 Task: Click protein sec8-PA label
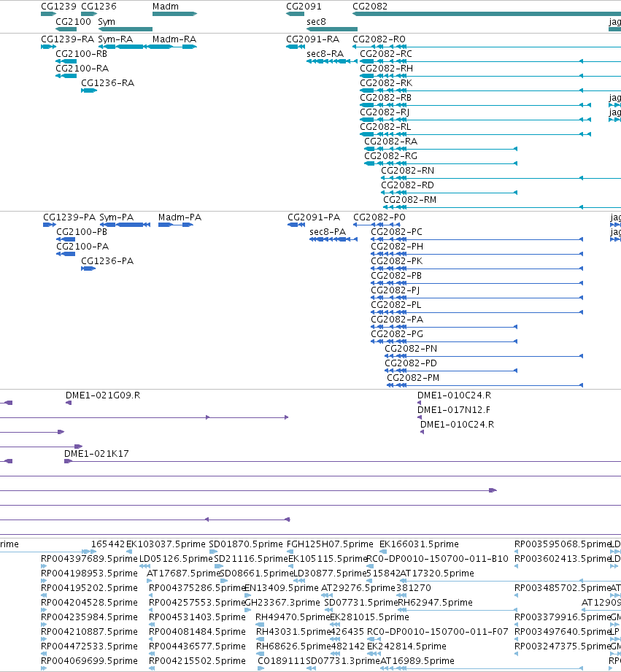(328, 232)
